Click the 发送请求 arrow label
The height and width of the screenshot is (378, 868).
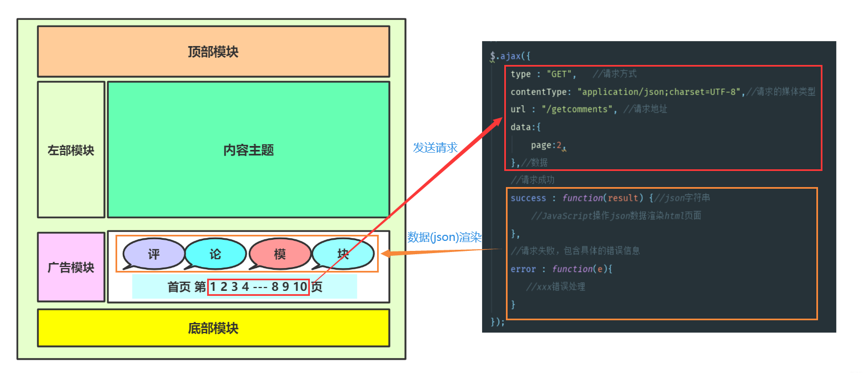point(435,148)
